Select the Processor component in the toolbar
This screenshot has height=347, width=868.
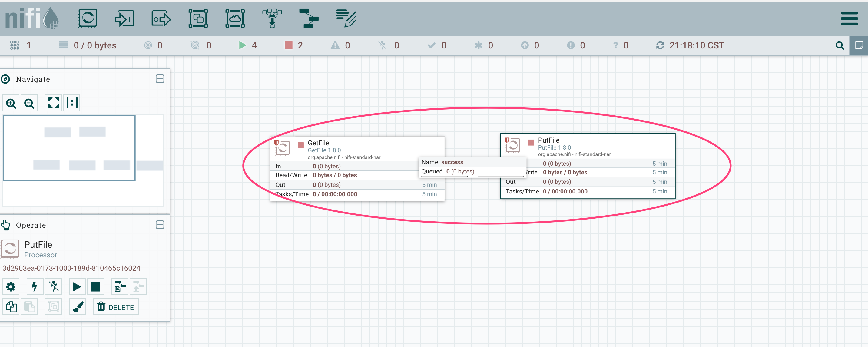pos(88,18)
